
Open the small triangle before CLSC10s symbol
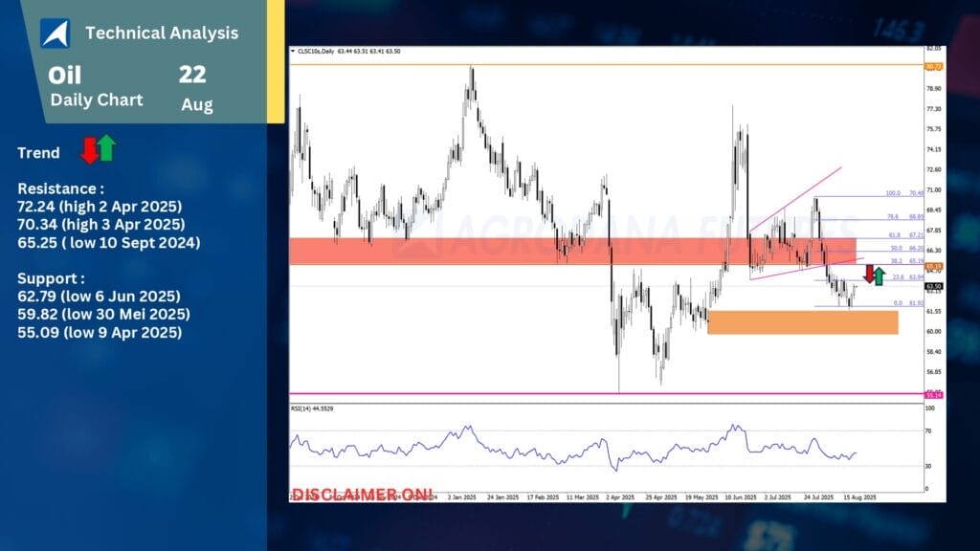(294, 51)
